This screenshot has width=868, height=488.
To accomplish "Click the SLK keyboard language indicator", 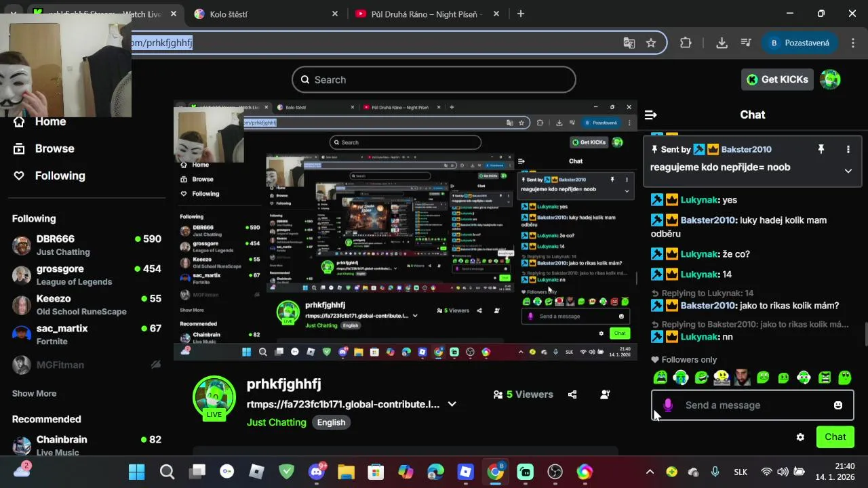I will 741,472.
